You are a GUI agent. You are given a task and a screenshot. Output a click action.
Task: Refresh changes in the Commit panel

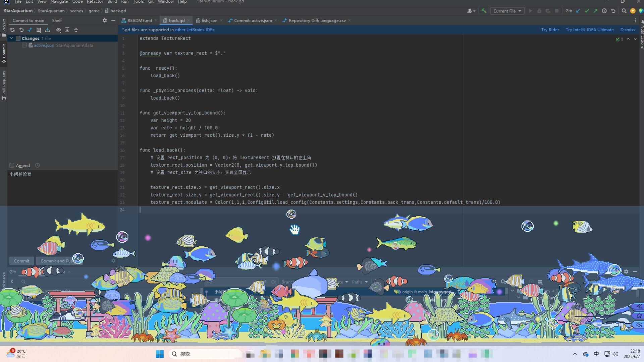(12, 30)
